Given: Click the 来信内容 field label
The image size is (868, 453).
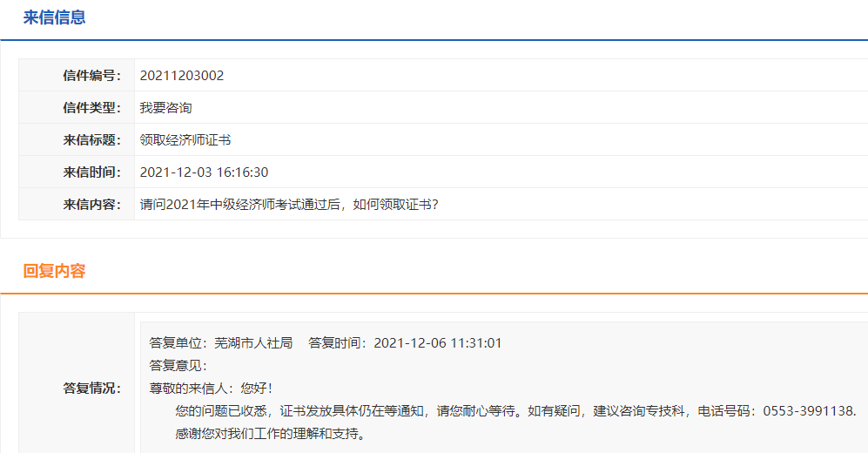Looking at the screenshot, I should pos(91,205).
